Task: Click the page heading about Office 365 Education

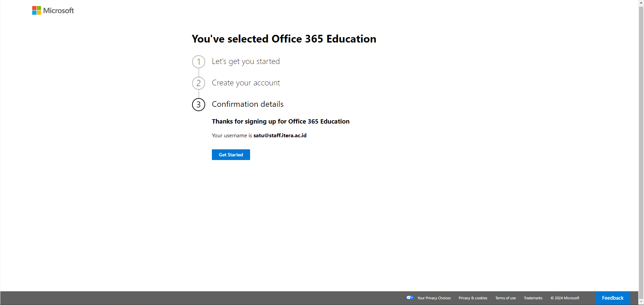Action: coord(284,39)
